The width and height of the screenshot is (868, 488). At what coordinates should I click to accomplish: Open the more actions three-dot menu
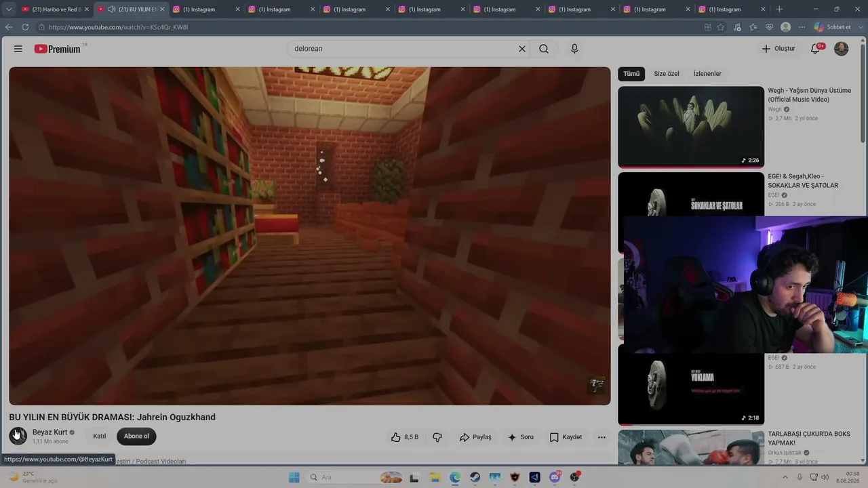(601, 437)
